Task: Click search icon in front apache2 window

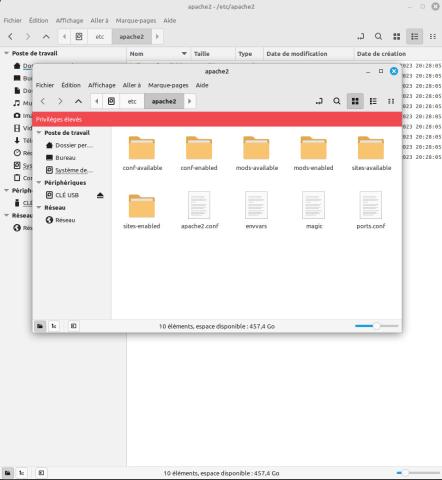Action: pyautogui.click(x=337, y=101)
